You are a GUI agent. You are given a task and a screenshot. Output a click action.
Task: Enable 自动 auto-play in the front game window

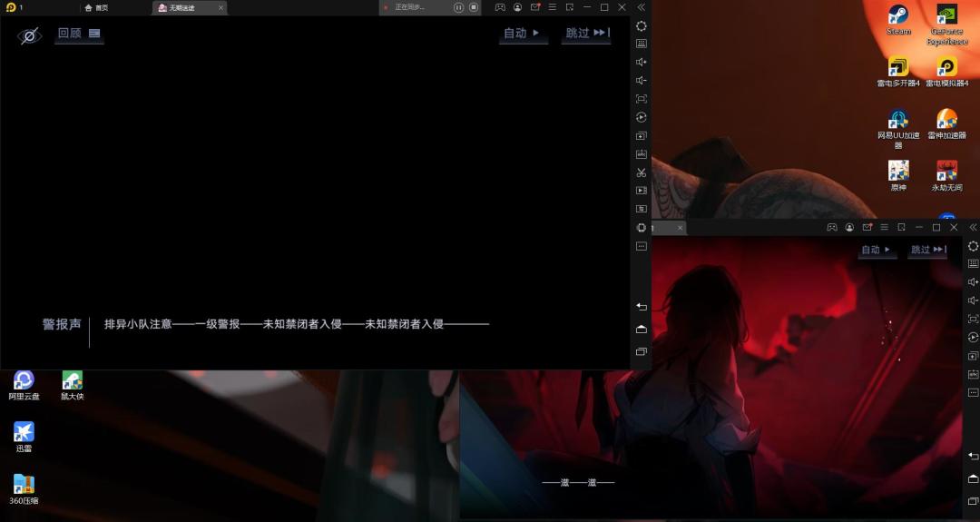523,33
